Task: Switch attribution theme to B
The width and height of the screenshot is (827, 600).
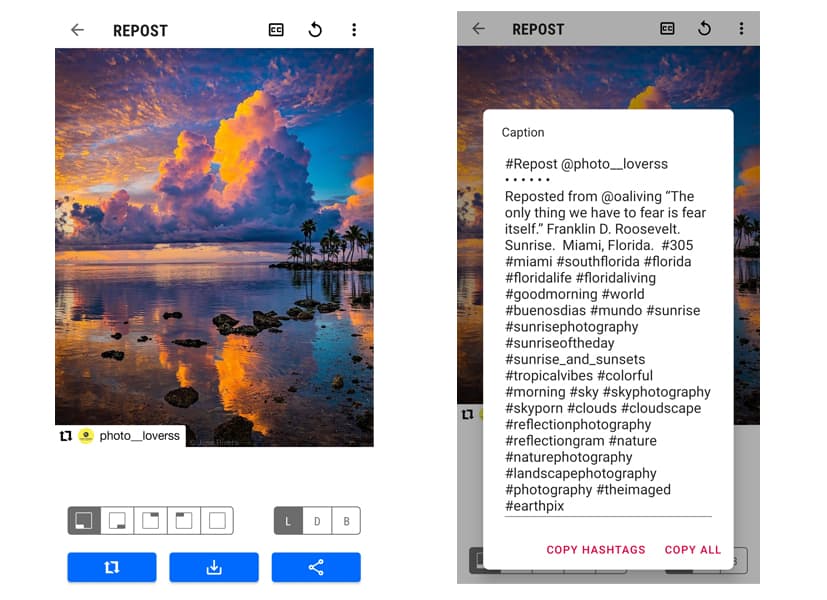Action: (x=346, y=521)
